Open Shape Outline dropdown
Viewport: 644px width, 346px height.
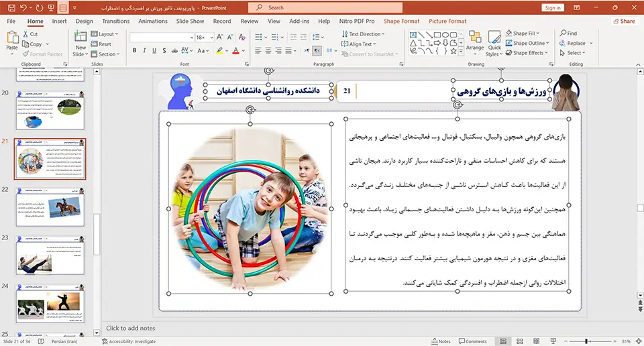coord(527,43)
